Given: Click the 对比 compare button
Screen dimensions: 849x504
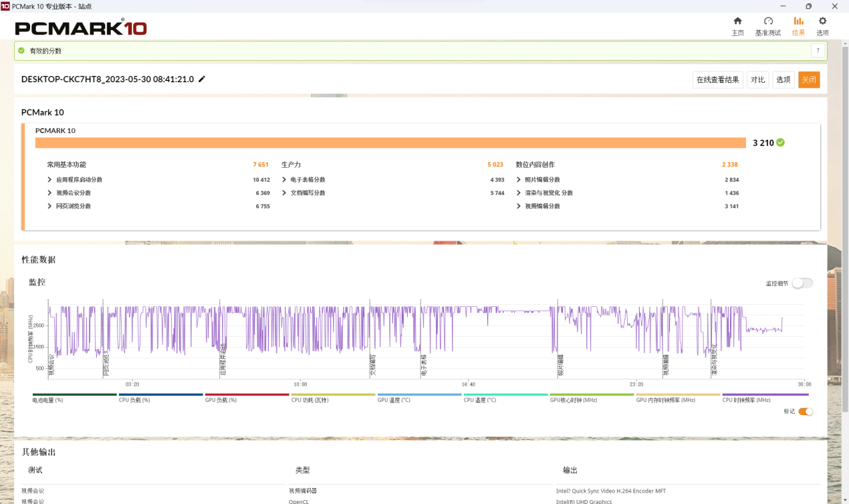Looking at the screenshot, I should 757,80.
